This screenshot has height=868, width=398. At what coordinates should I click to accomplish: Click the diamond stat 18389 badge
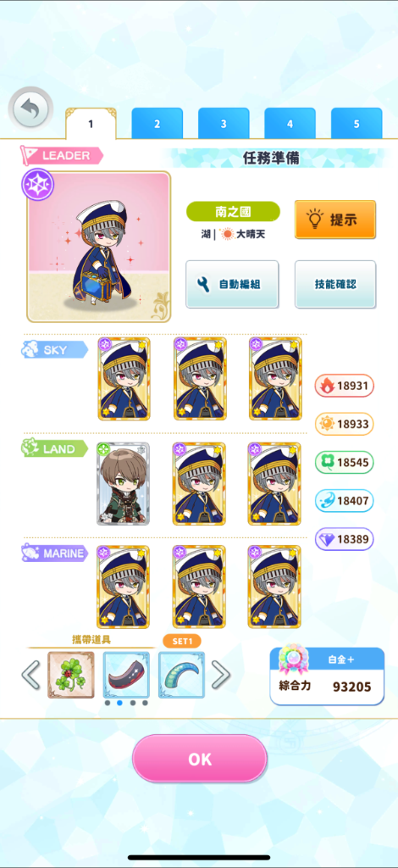pos(345,539)
